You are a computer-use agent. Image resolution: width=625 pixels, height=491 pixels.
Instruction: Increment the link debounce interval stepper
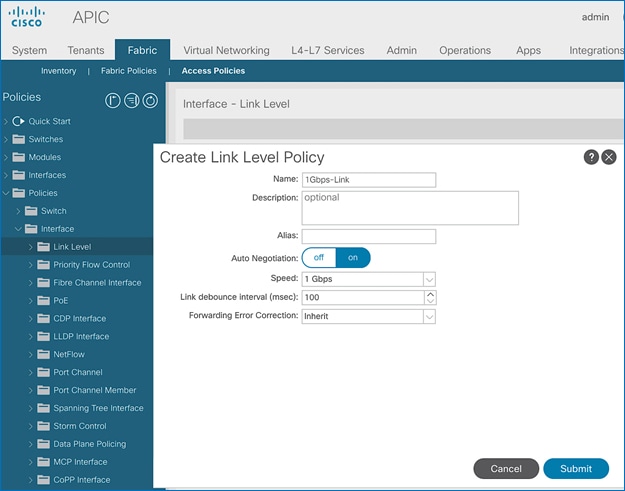(430, 294)
